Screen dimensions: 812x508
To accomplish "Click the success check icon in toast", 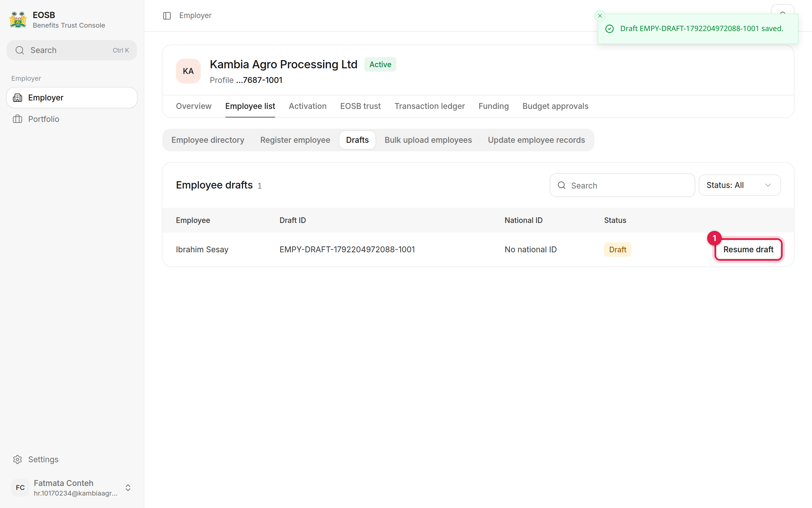I will [610, 29].
